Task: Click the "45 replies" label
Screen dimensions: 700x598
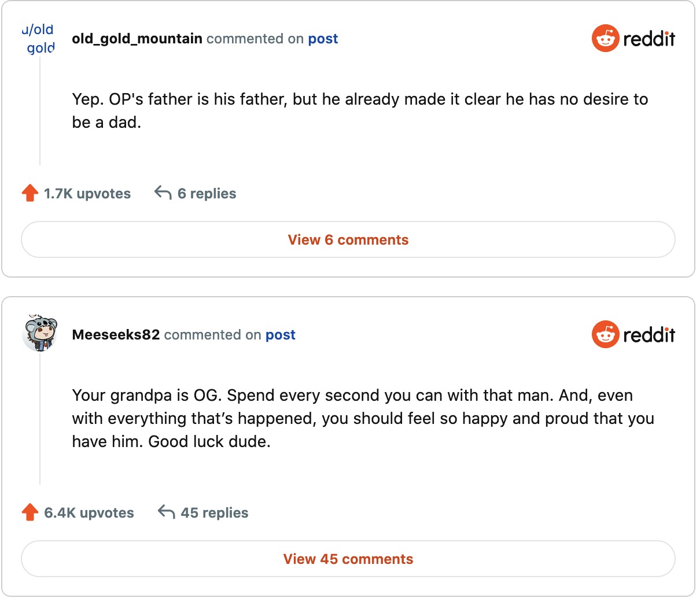Action: coord(215,513)
